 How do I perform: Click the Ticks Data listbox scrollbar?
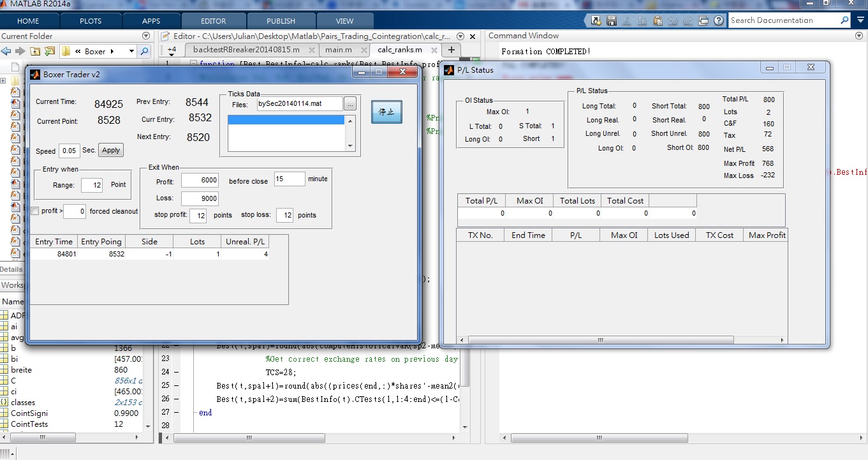point(349,133)
